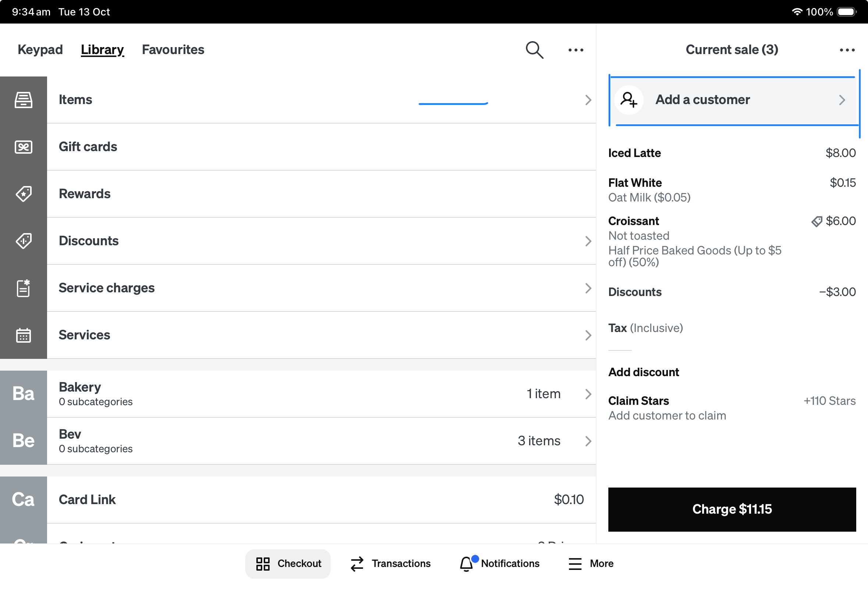Click the Gift cards ribbon icon
The image size is (868, 603).
pos(24,147)
